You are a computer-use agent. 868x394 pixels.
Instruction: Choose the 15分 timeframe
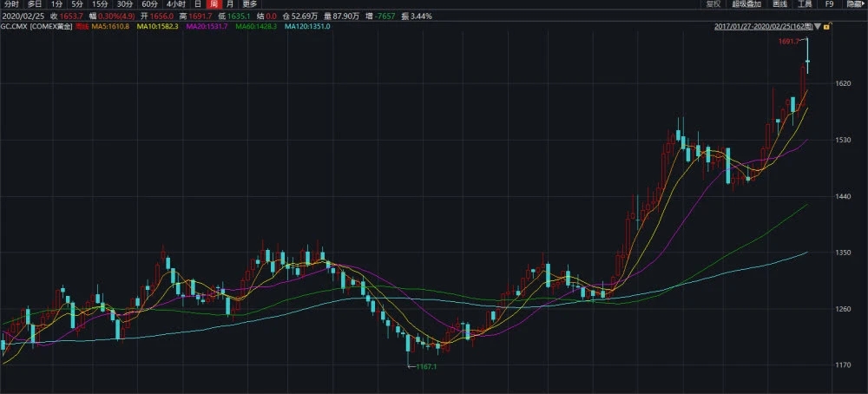tap(101, 4)
